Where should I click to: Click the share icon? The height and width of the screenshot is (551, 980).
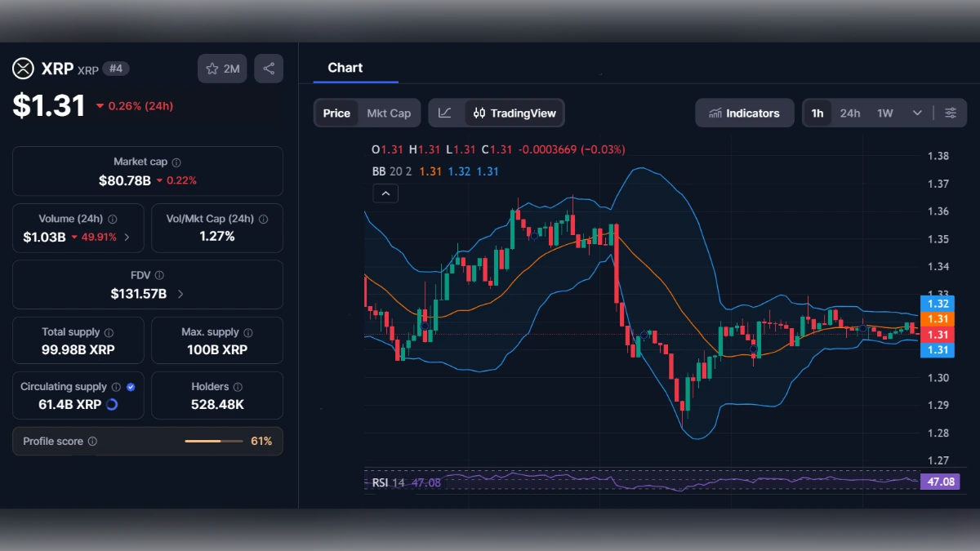(x=269, y=69)
